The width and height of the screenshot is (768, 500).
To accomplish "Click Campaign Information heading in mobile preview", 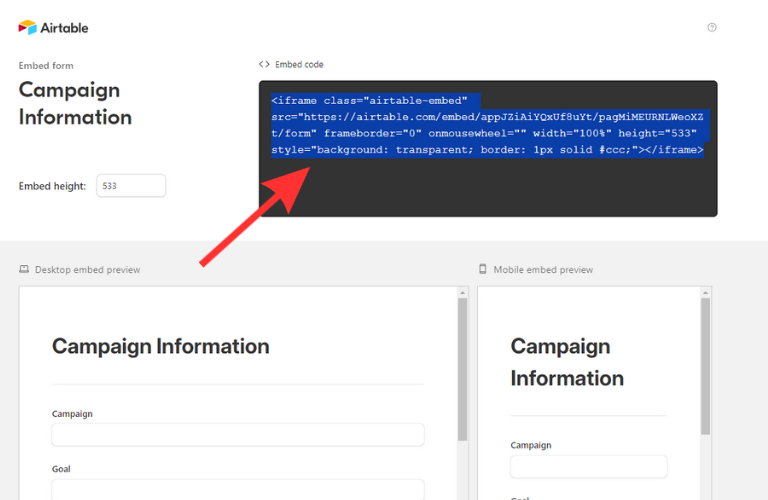I will pyautogui.click(x=567, y=362).
